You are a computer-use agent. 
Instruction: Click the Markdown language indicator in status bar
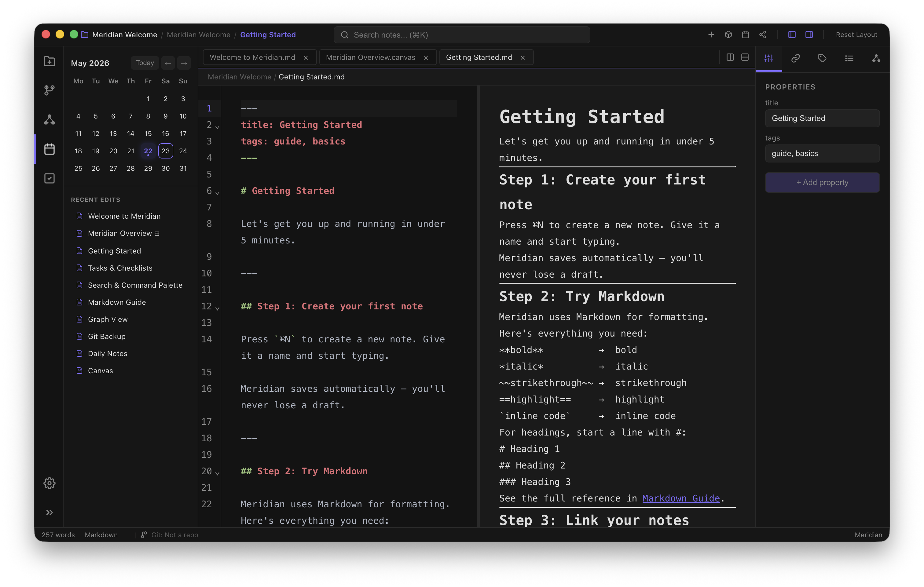coord(101,535)
